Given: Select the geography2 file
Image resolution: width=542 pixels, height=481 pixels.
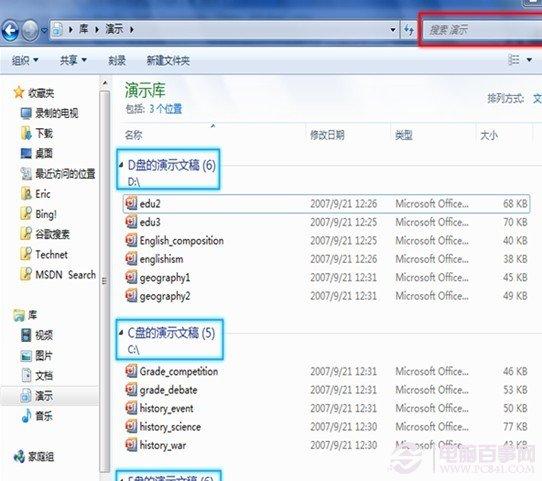Looking at the screenshot, I should (158, 296).
